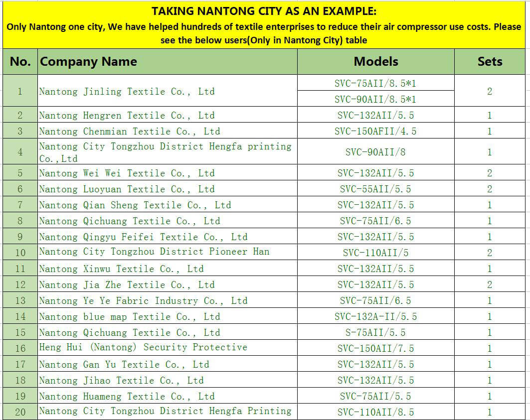Select the 'SVC-90AII/8' model cell

376,151
